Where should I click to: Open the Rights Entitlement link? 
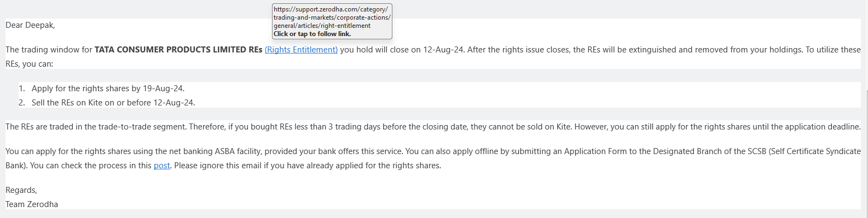pos(301,50)
